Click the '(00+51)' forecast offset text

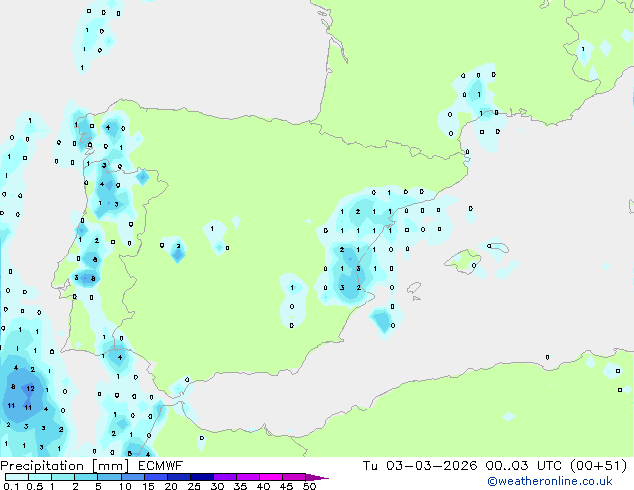pos(598,466)
